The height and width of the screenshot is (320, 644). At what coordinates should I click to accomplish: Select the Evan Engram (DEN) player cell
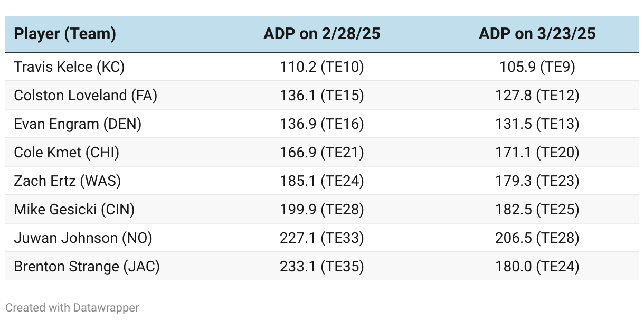78,124
